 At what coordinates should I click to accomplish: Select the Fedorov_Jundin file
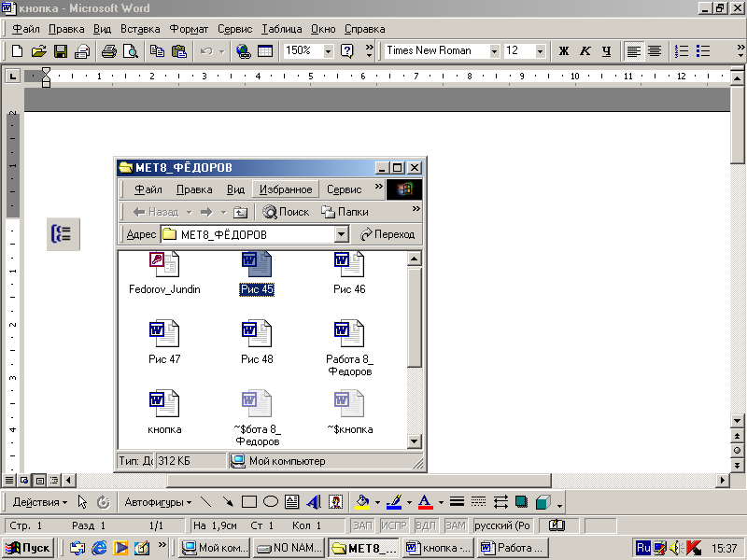tap(164, 273)
